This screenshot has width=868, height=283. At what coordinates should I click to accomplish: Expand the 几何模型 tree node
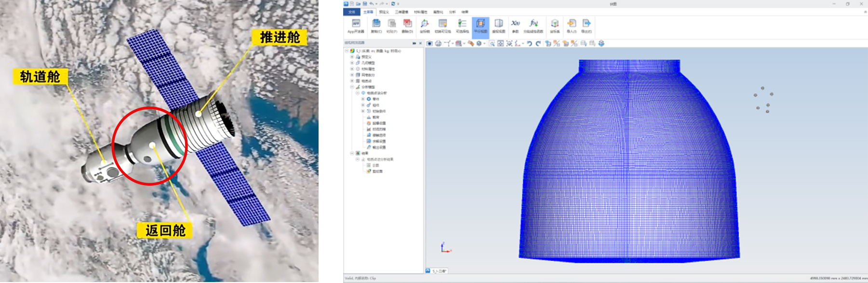point(352,63)
